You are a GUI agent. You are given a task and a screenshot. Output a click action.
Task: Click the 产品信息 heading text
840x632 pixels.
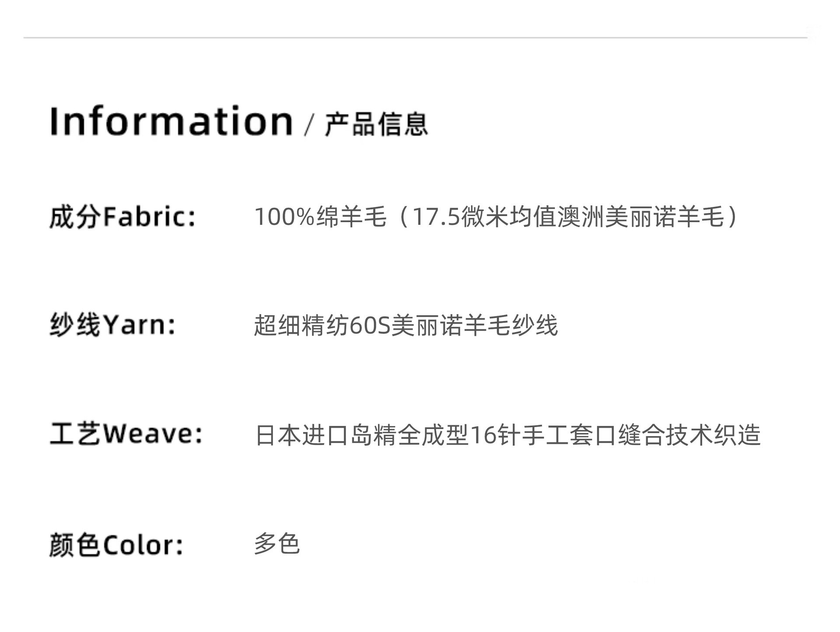pyautogui.click(x=376, y=124)
